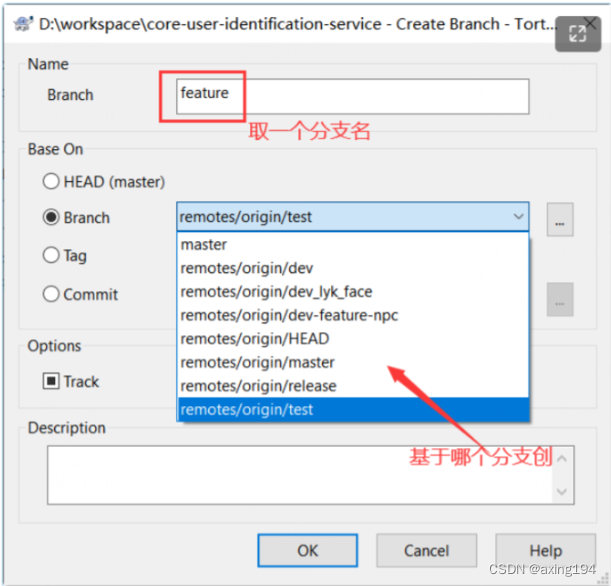The image size is (611, 586).
Task: Select the HEAD (master) radio option
Action: pyautogui.click(x=104, y=182)
